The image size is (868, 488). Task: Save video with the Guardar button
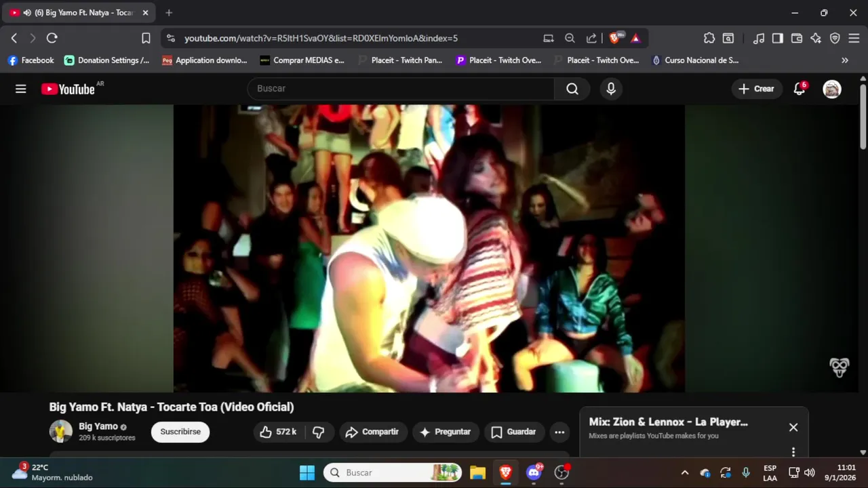(x=513, y=432)
